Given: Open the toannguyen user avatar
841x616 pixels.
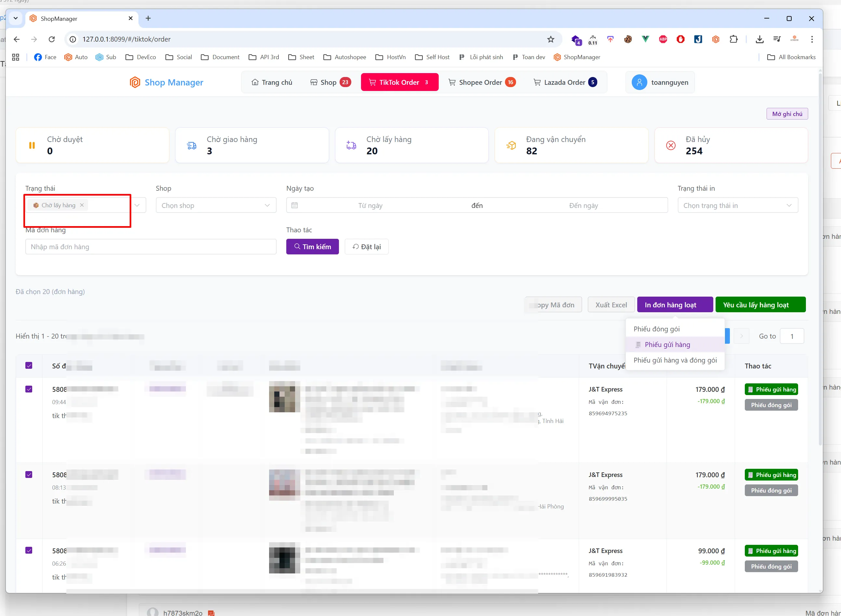Looking at the screenshot, I should pos(639,83).
